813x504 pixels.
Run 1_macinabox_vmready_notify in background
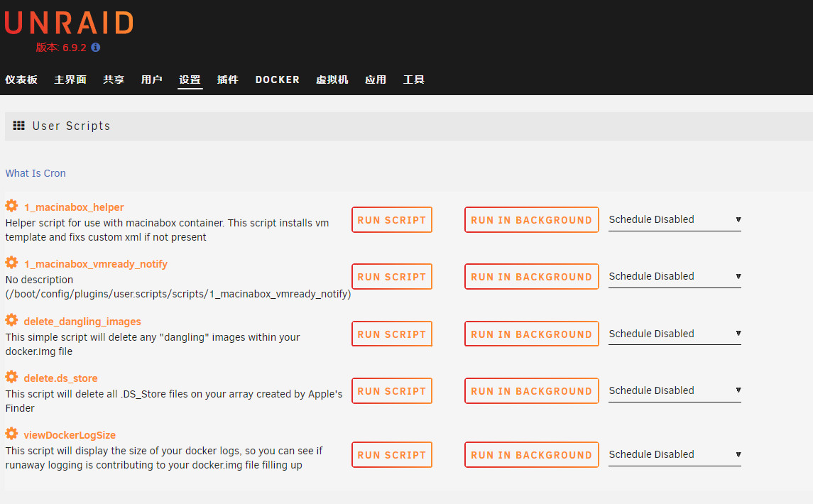pyautogui.click(x=532, y=277)
